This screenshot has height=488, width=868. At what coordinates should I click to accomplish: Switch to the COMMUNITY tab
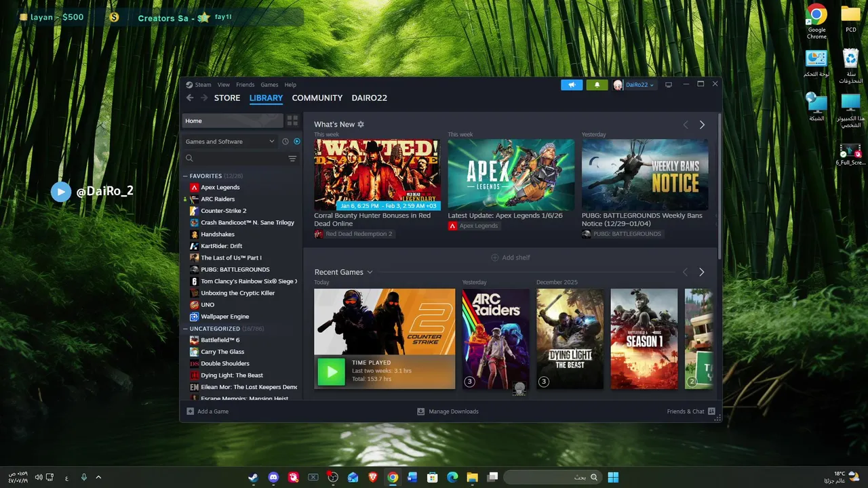click(x=317, y=98)
